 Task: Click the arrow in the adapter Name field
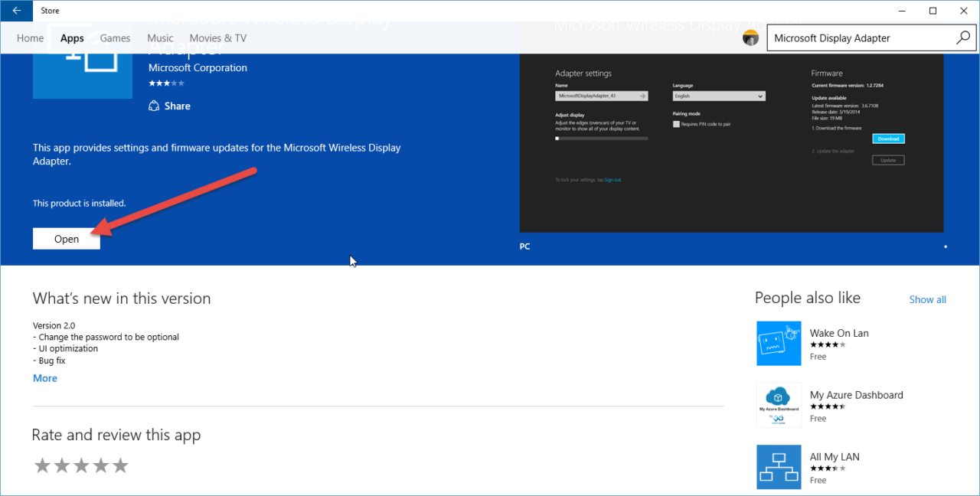(643, 96)
